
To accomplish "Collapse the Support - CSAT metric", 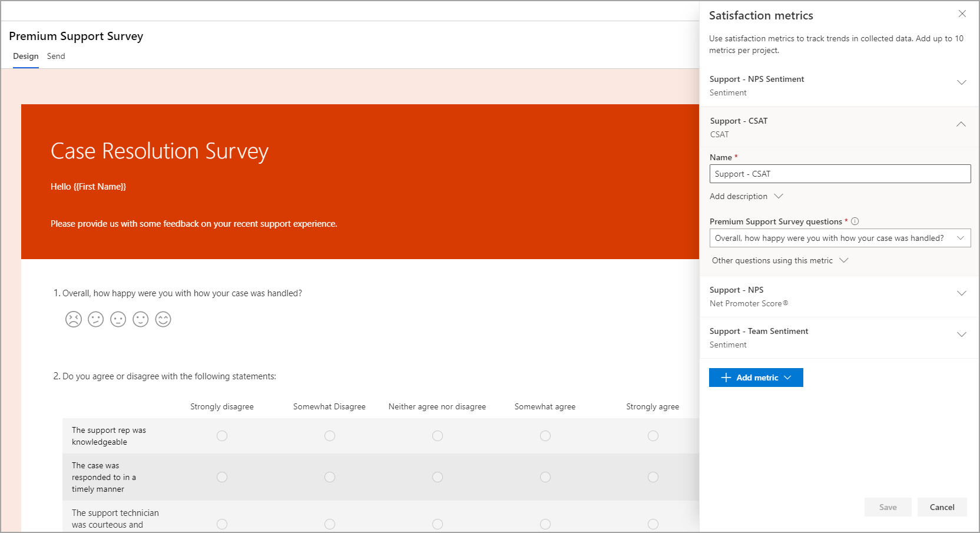I will 961,124.
